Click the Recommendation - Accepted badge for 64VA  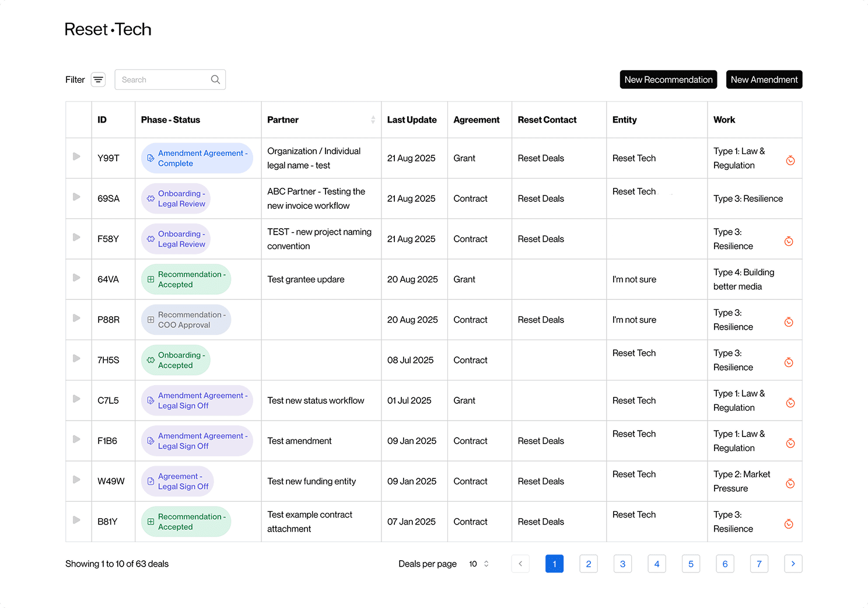point(186,279)
